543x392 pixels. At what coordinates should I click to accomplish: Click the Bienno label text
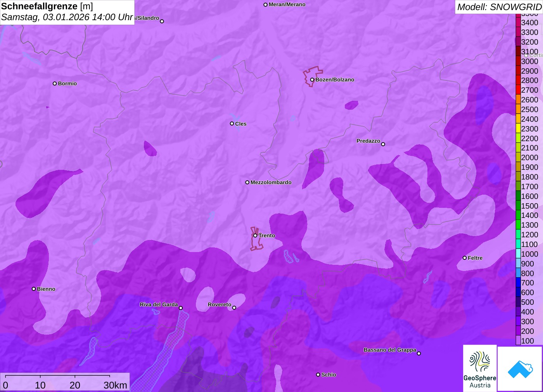coord(46,289)
